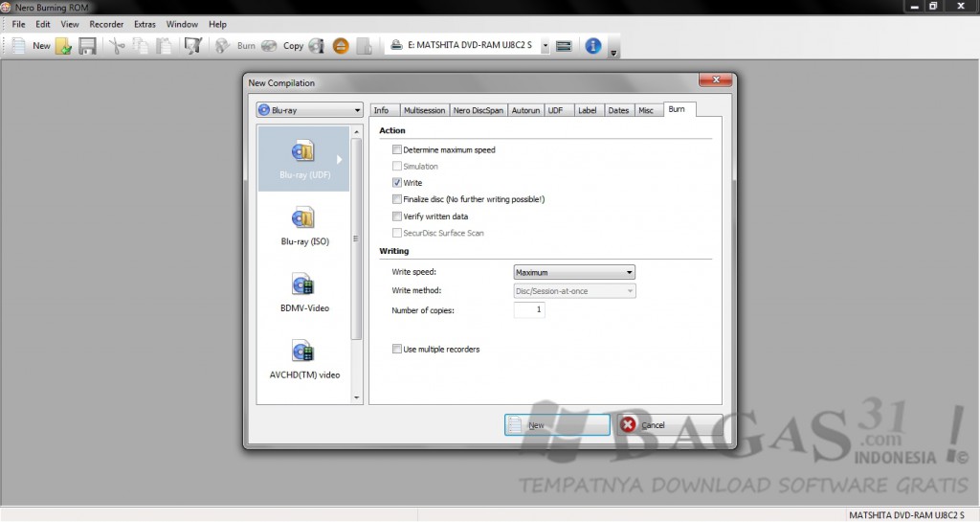This screenshot has height=522, width=980.
Task: Click the Paste clipboard toolbar icon
Action: coord(164,46)
